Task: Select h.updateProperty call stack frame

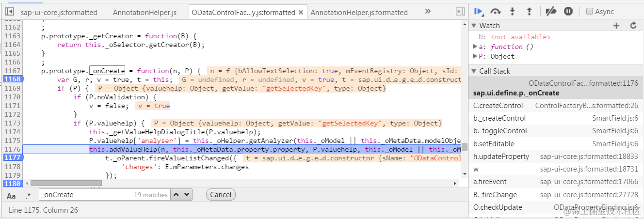Action: [556, 156]
